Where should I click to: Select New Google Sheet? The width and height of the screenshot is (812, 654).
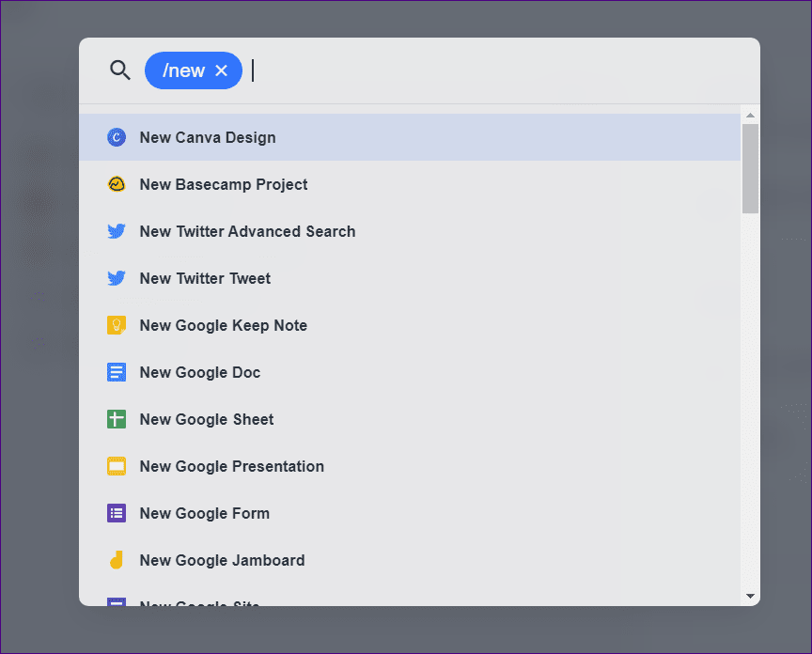(x=410, y=419)
